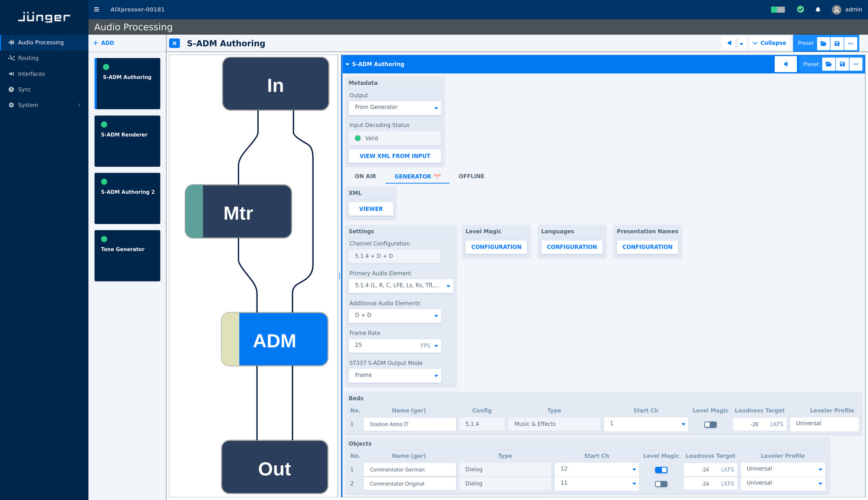Edit the Commentator German name field
868x500 pixels.
tap(409, 470)
